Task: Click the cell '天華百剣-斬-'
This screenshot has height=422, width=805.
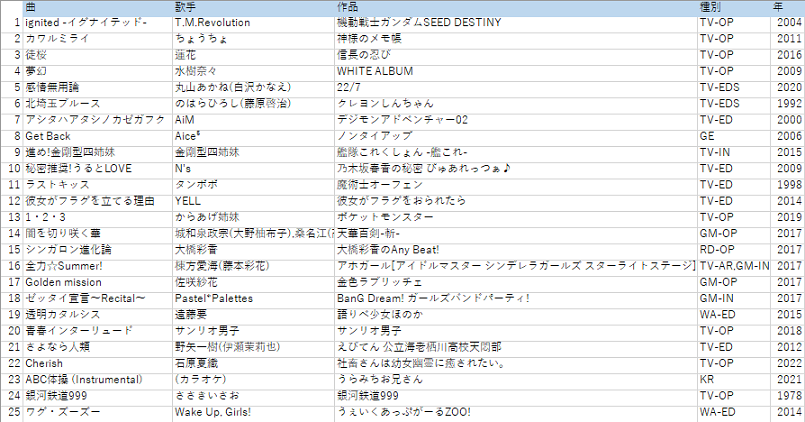Action: (516, 234)
